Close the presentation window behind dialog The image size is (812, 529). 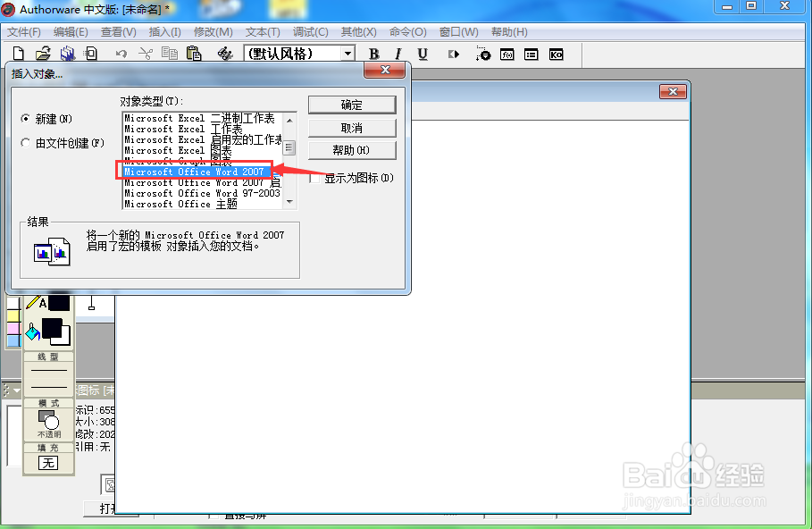[x=673, y=92]
